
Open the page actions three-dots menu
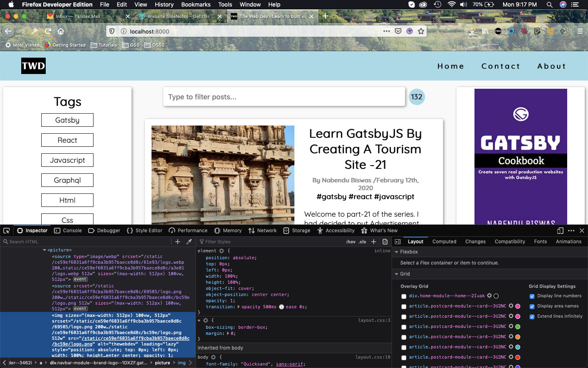click(386, 31)
